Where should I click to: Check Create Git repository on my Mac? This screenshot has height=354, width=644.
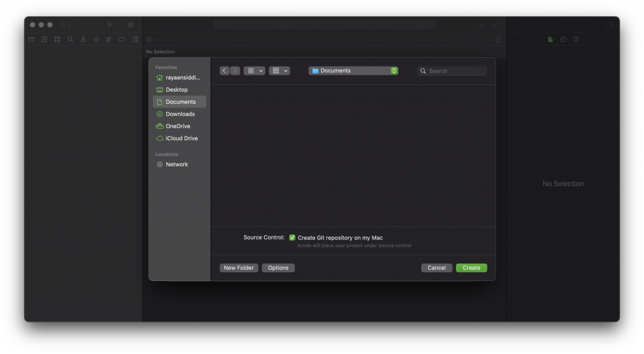pyautogui.click(x=292, y=238)
